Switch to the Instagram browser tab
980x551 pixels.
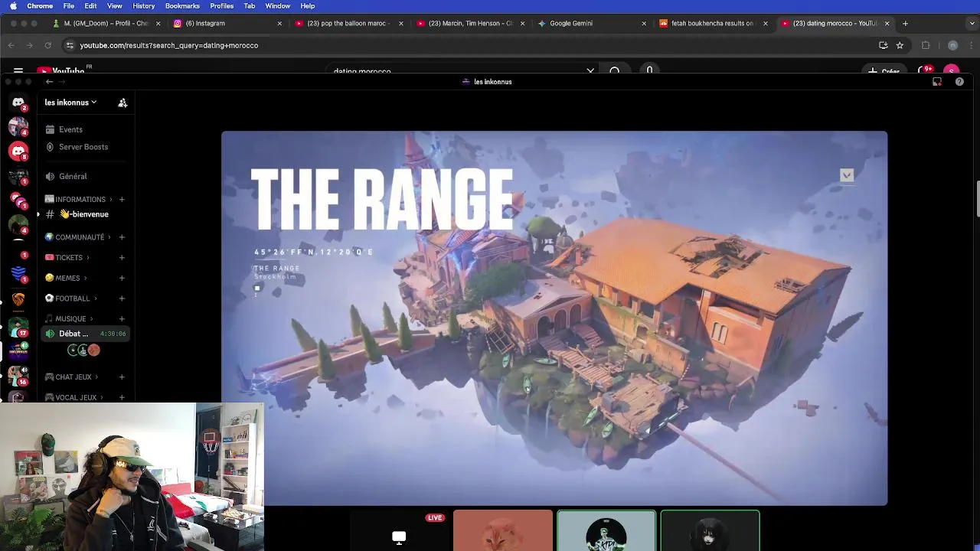(x=227, y=23)
